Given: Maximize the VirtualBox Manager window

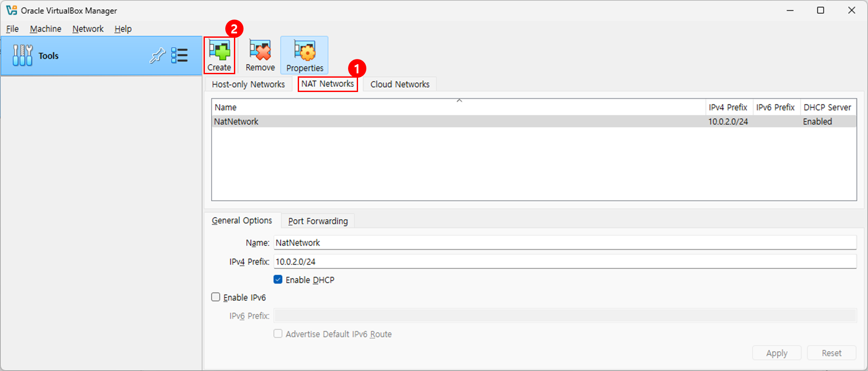Looking at the screenshot, I should tap(820, 10).
